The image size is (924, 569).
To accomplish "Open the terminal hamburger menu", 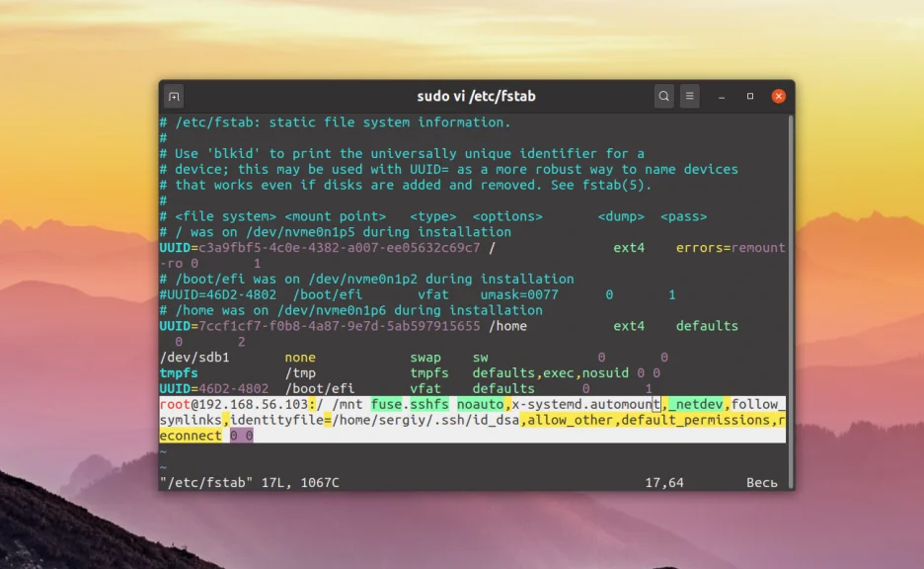I will point(689,96).
